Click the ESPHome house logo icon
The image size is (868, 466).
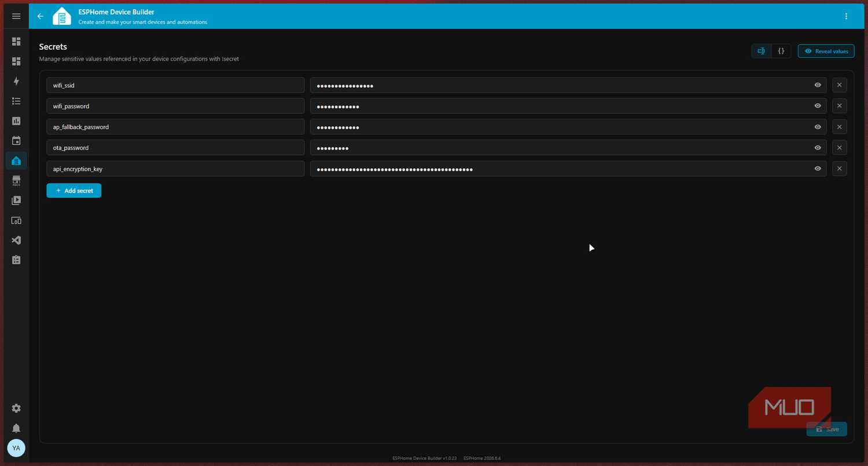(x=62, y=16)
